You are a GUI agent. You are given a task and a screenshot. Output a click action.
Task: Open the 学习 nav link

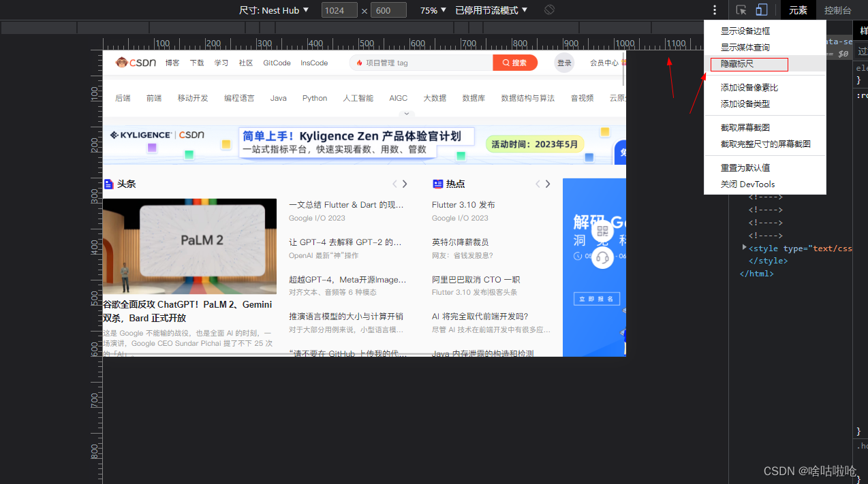(x=221, y=63)
